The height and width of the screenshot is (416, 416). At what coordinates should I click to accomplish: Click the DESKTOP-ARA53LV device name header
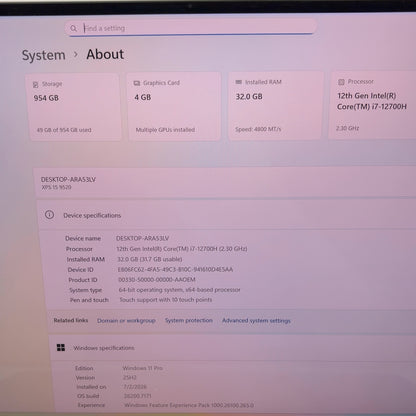pyautogui.click(x=68, y=179)
